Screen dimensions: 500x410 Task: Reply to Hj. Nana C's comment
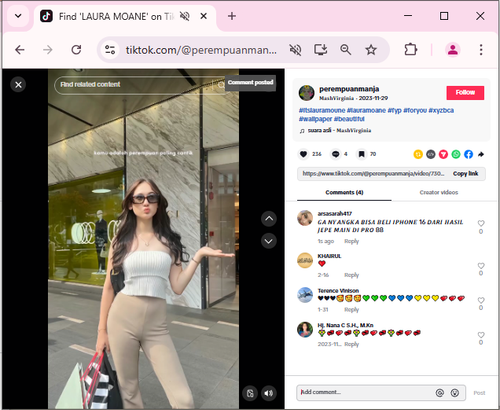(x=352, y=344)
